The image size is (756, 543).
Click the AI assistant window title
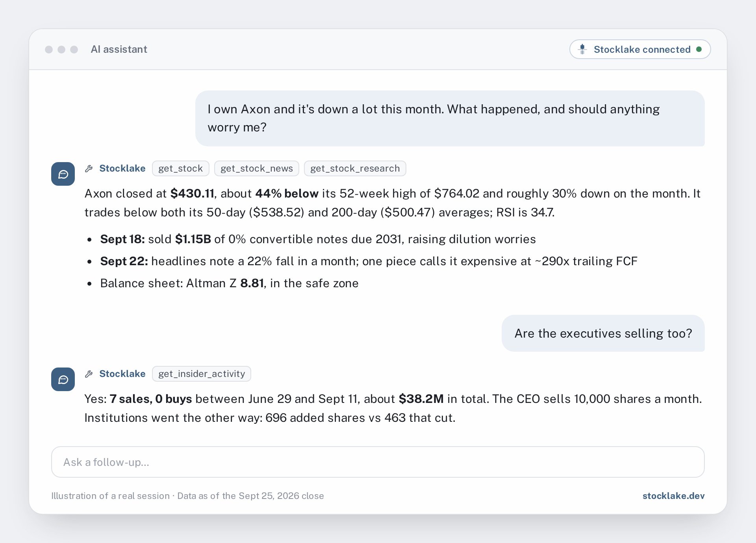point(119,49)
